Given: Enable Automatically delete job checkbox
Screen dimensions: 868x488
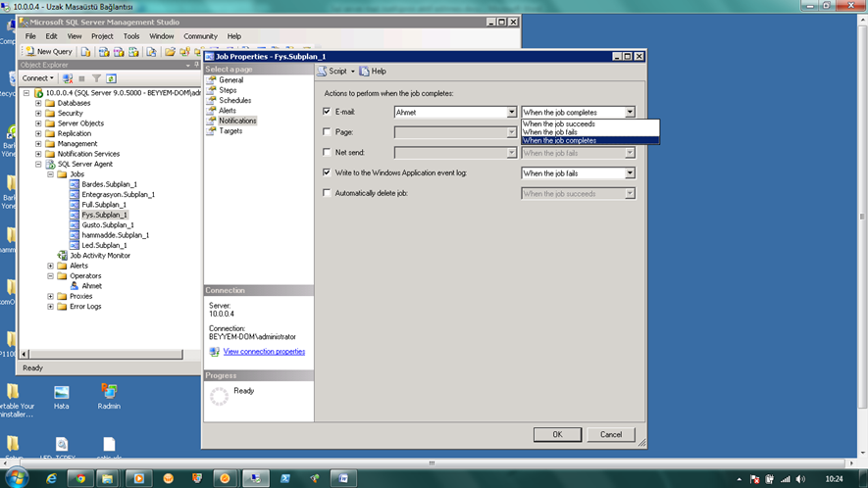Looking at the screenshot, I should 327,193.
